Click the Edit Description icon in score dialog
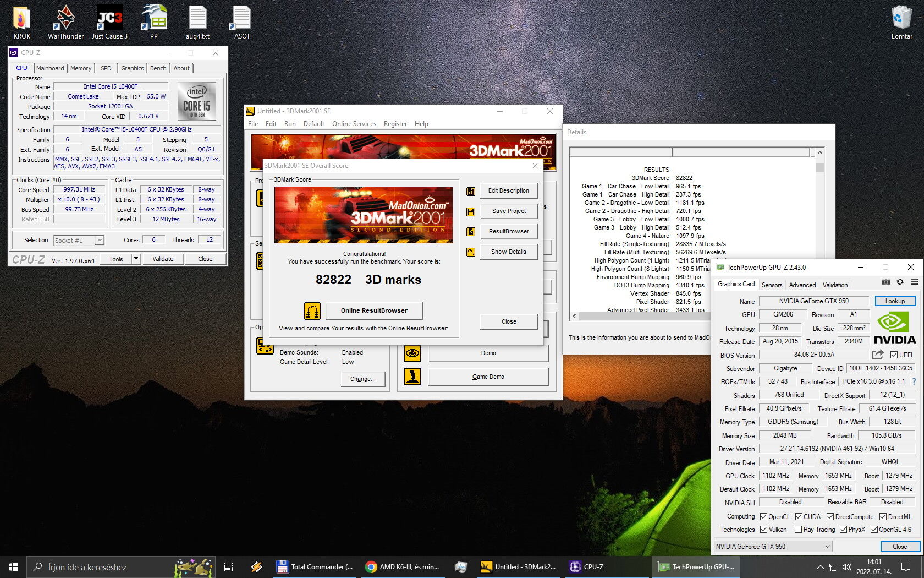 click(x=471, y=191)
